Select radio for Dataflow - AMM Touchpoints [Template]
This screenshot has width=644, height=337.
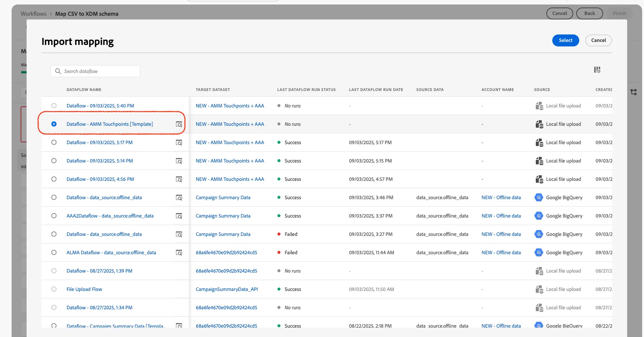(54, 124)
